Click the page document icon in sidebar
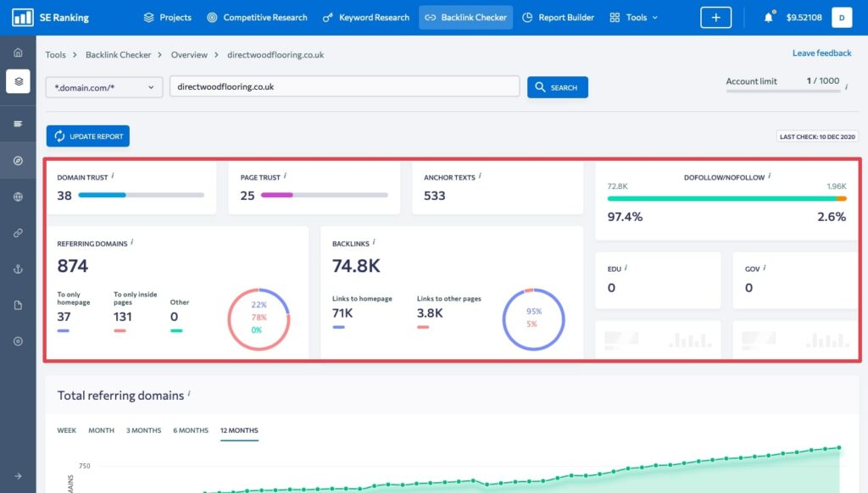 pos(19,306)
